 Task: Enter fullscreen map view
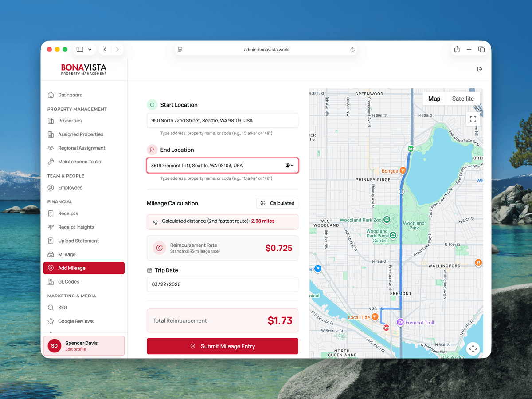473,119
